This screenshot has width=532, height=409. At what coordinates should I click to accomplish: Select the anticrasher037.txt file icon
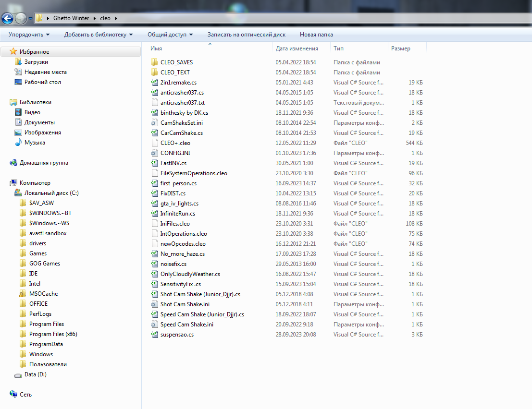[154, 103]
